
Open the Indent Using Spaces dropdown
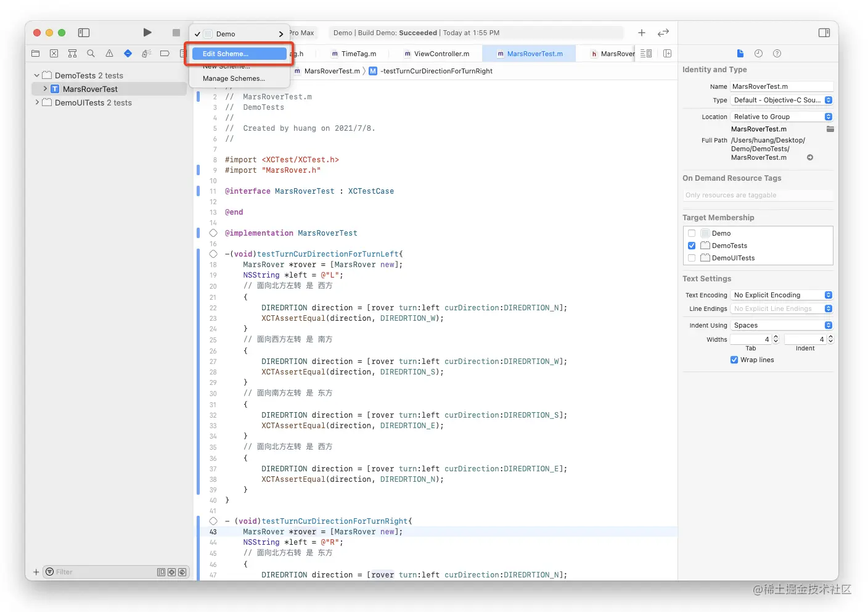point(782,325)
